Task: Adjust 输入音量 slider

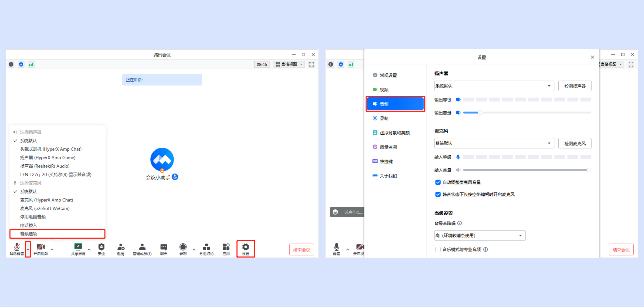Action: (x=527, y=170)
